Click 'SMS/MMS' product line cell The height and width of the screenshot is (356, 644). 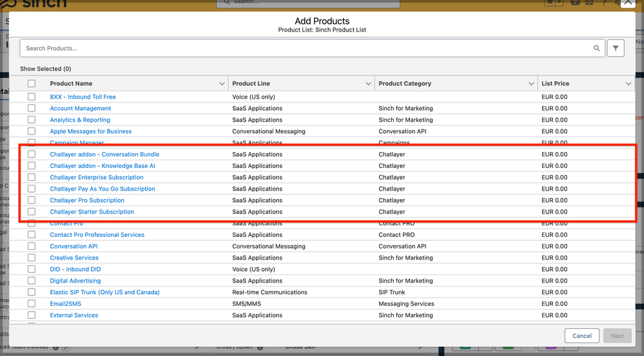[246, 303]
